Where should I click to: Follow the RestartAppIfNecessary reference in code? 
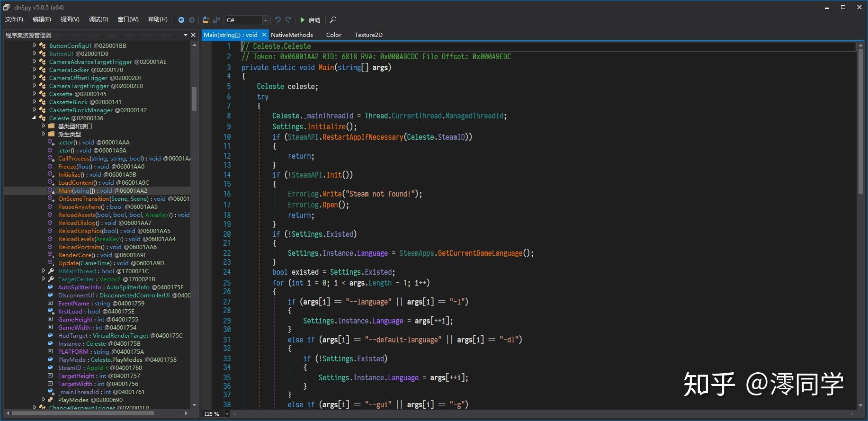tap(363, 137)
